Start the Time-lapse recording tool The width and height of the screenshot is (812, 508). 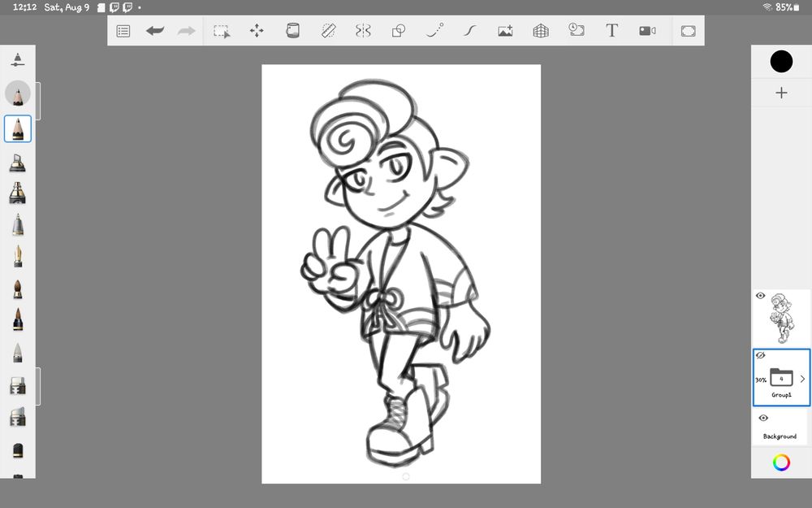(577, 30)
